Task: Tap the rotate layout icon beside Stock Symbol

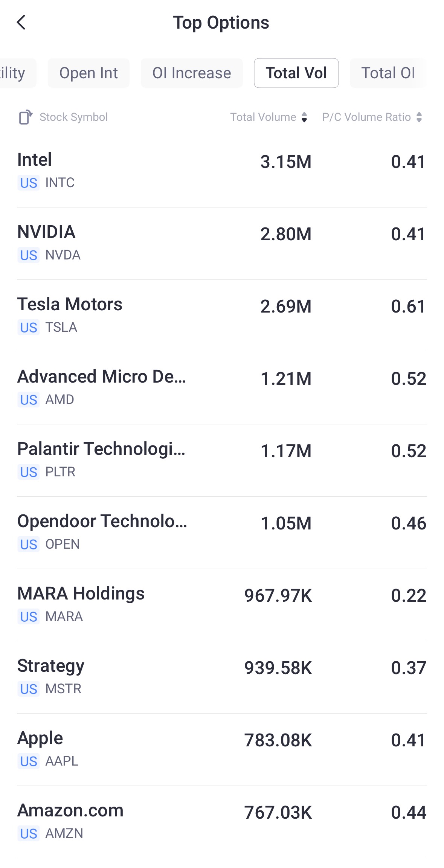Action: coord(26,117)
